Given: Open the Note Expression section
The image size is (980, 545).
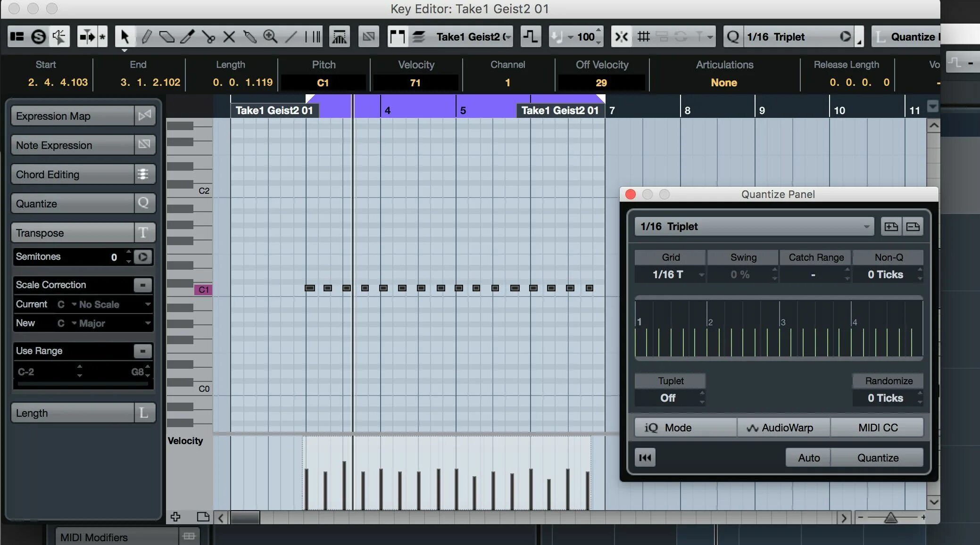Looking at the screenshot, I should (83, 145).
